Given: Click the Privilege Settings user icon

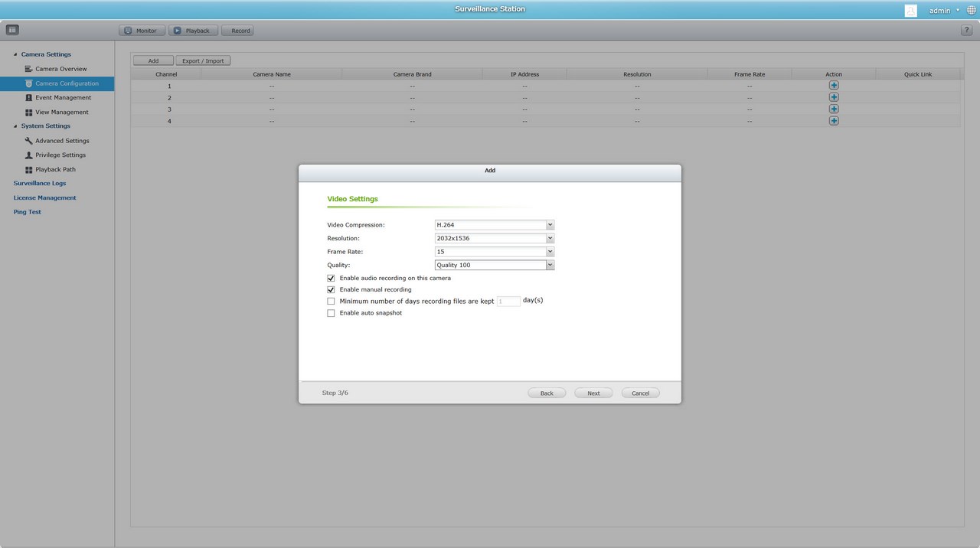Looking at the screenshot, I should click(x=29, y=155).
